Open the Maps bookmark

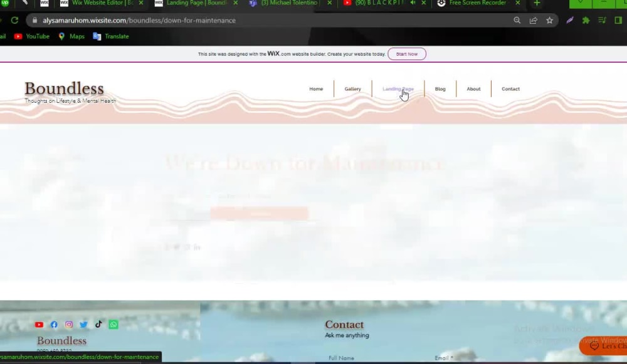pos(71,36)
